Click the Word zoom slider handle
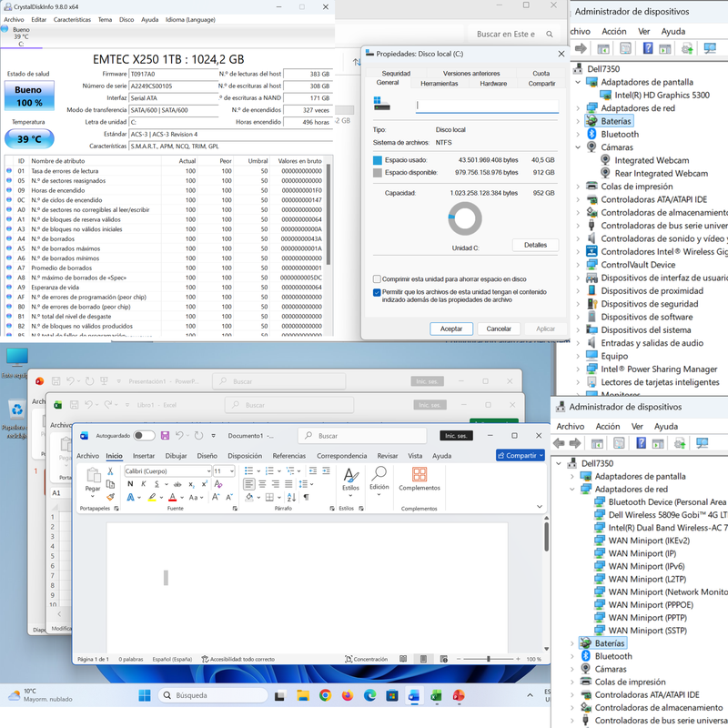This screenshot has height=728, width=728. [x=488, y=659]
